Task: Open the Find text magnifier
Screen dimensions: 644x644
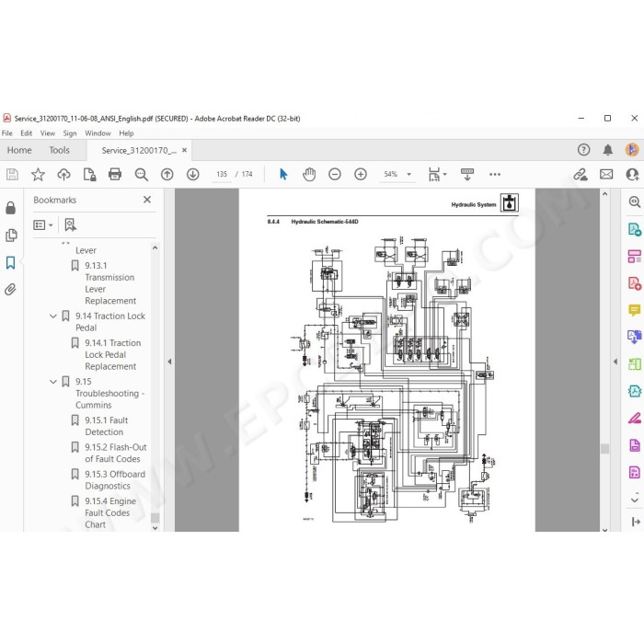Action: click(x=142, y=175)
